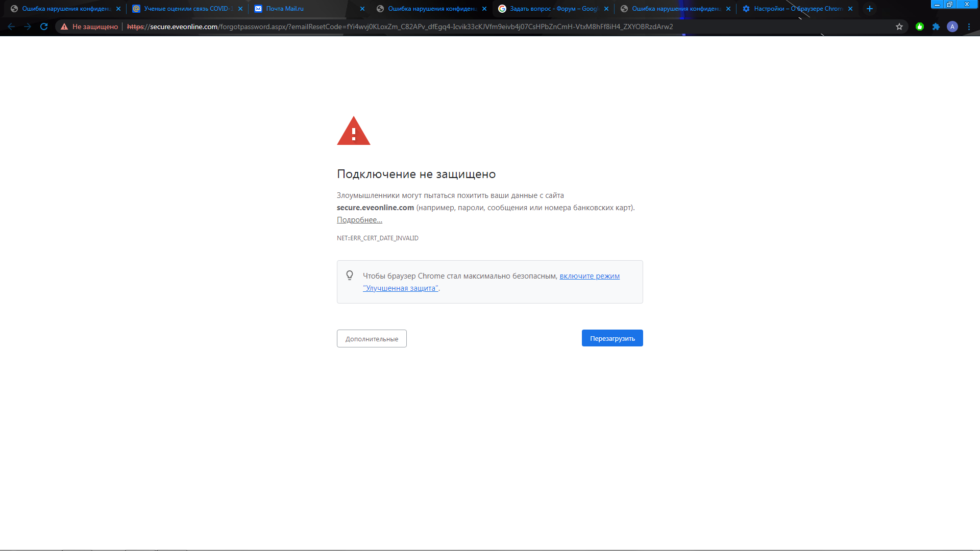Open the 'Подробнее...' link
Screen dimensions: 980x551
(x=359, y=220)
